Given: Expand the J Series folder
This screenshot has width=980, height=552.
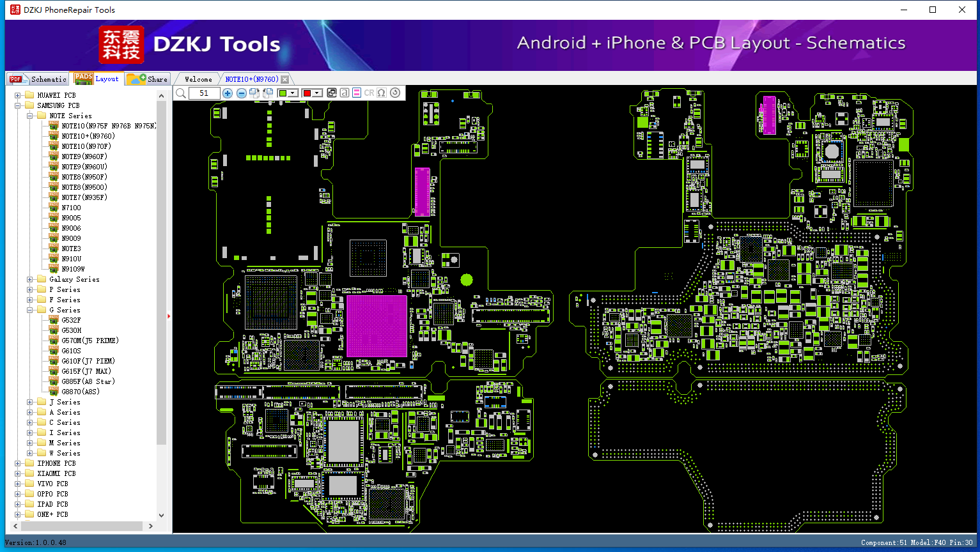Looking at the screenshot, I should pyautogui.click(x=30, y=402).
